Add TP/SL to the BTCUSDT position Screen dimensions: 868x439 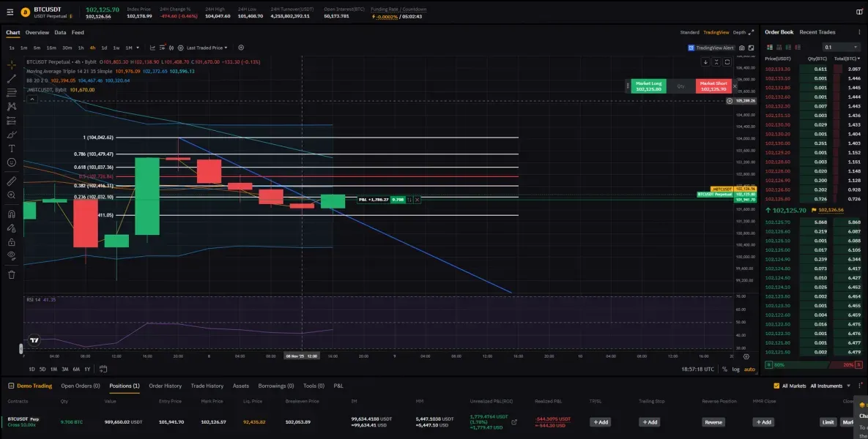pyautogui.click(x=600, y=422)
